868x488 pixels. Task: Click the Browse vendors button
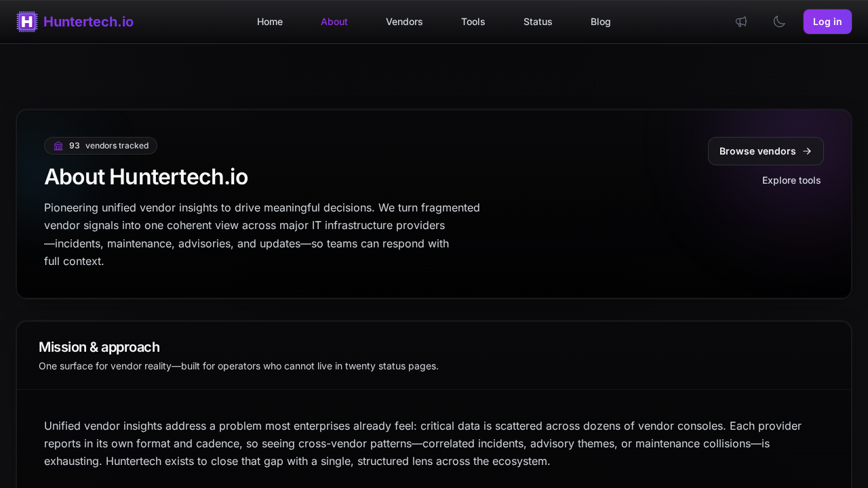(757, 151)
